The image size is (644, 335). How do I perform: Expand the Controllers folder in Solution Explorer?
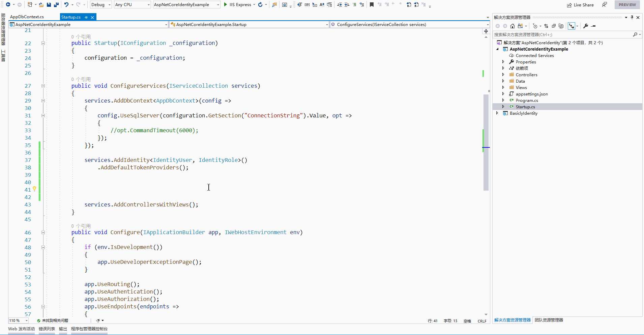tap(503, 75)
